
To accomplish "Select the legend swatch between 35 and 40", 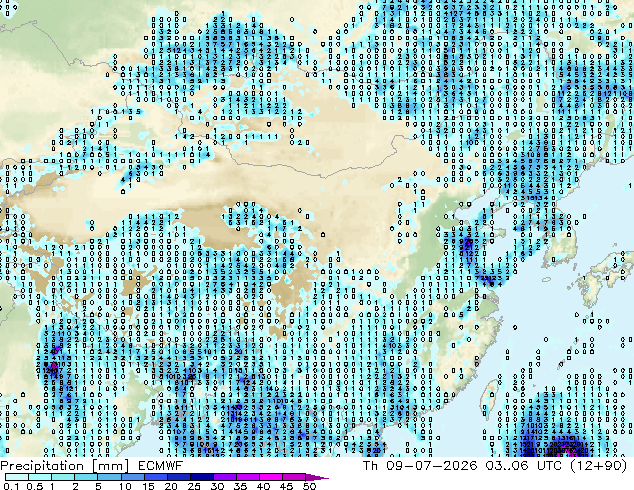I will point(248,477).
